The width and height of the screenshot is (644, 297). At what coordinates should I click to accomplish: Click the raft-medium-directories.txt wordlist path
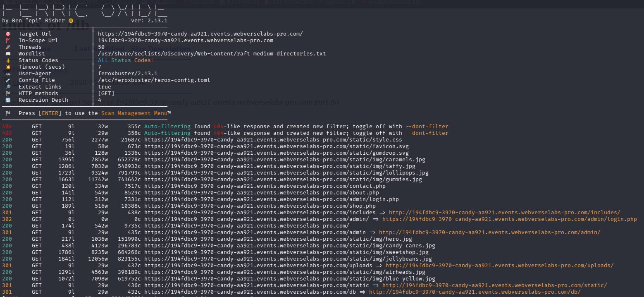point(212,54)
